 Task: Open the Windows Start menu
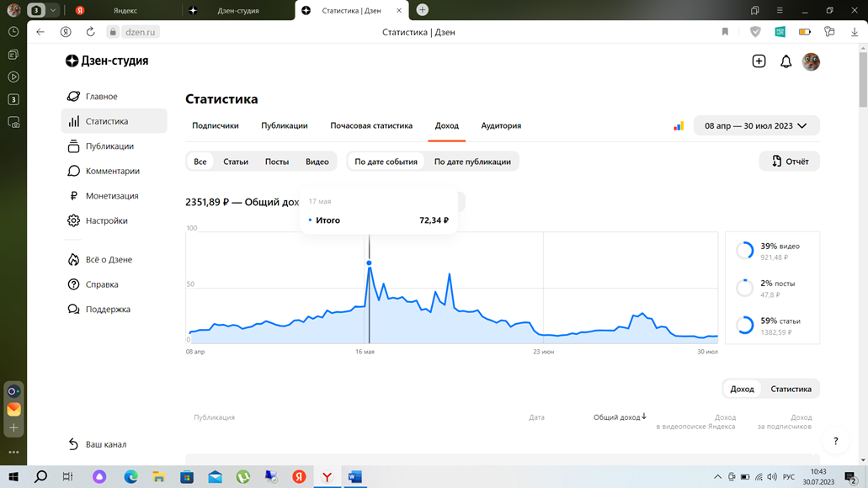[13, 476]
